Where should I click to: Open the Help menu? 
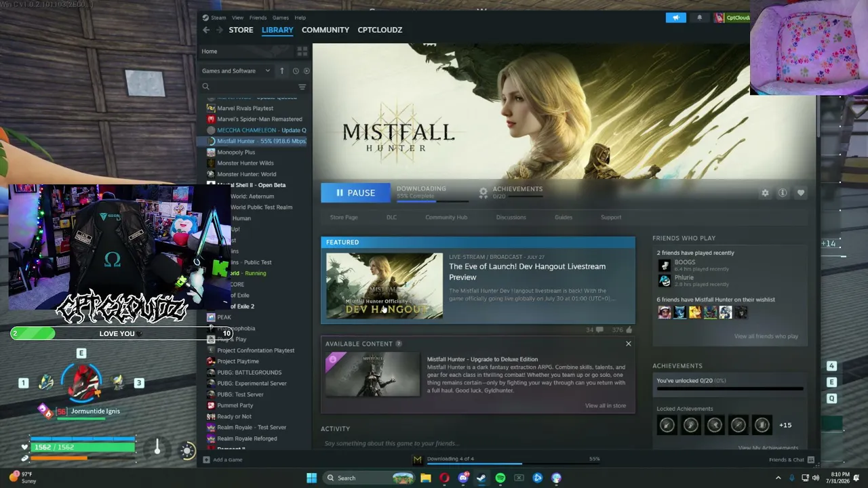[300, 18]
